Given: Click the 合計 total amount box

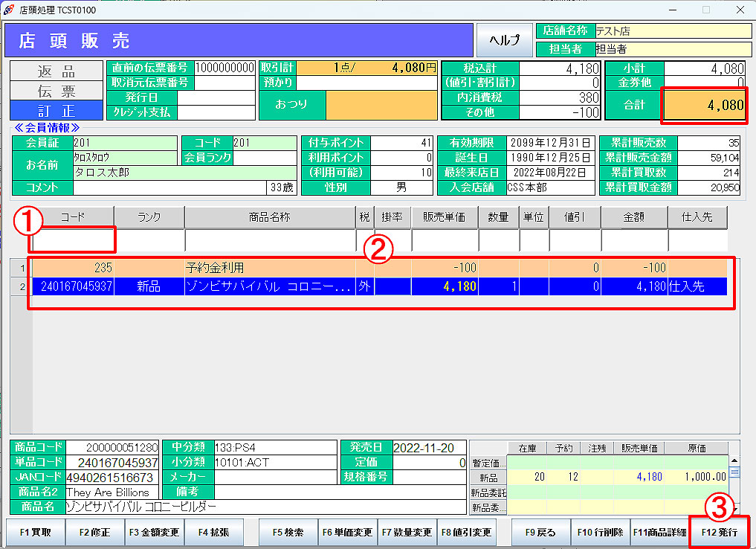Looking at the screenshot, I should (x=703, y=106).
